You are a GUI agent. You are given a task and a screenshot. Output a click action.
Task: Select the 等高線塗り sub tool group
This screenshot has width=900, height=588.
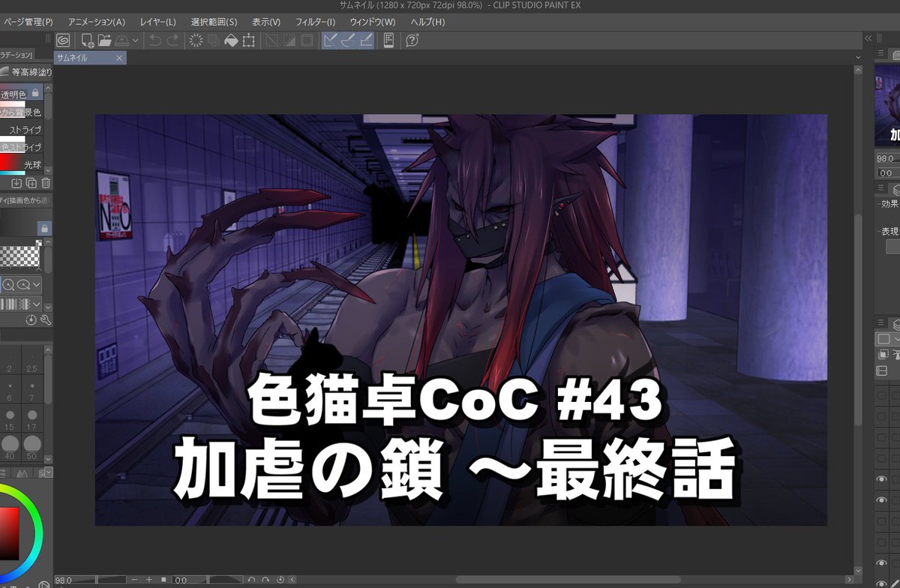click(26, 72)
